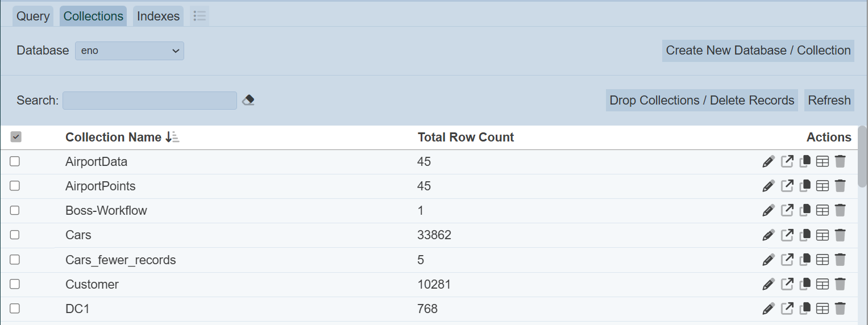Sort by Collection Name column header

point(114,137)
